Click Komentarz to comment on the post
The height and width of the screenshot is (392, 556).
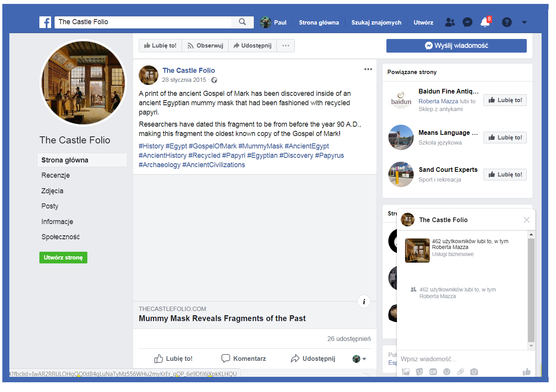pyautogui.click(x=244, y=358)
